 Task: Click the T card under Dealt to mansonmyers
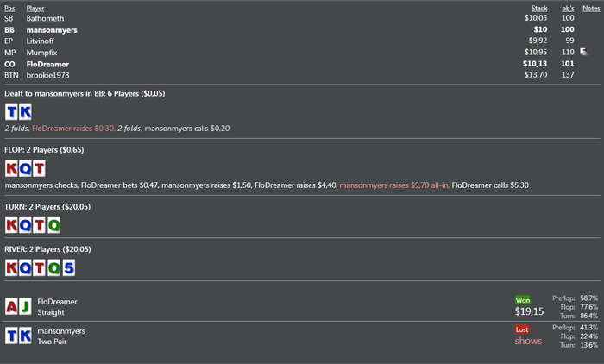pyautogui.click(x=11, y=111)
